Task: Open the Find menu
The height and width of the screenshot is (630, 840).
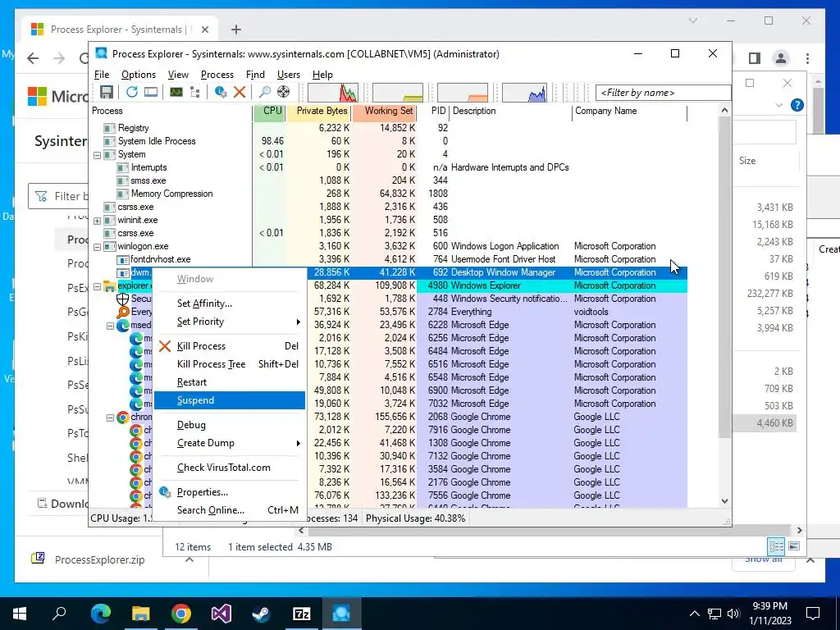Action: pyautogui.click(x=255, y=75)
